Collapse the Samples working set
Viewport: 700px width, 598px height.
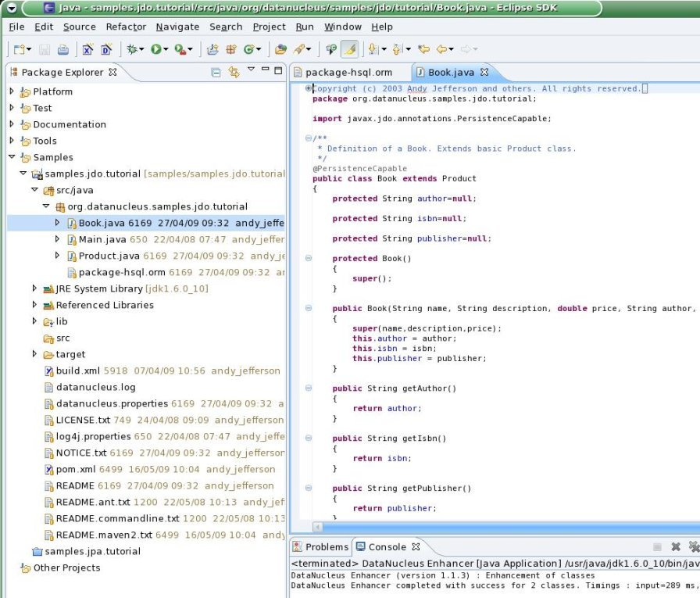[12, 157]
